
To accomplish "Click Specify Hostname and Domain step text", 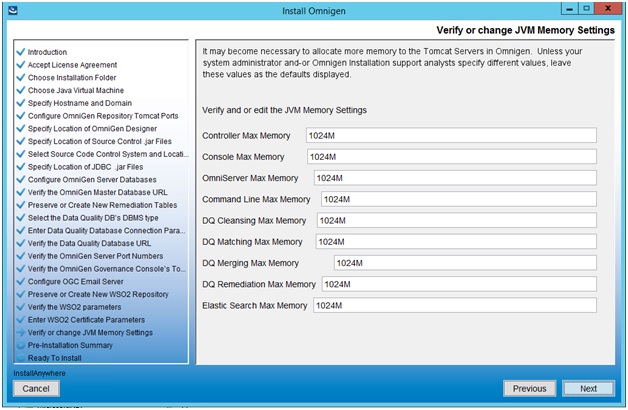I will (80, 103).
